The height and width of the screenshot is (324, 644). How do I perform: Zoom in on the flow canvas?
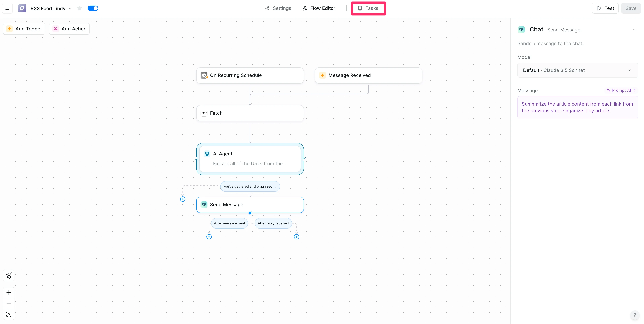[x=9, y=293]
